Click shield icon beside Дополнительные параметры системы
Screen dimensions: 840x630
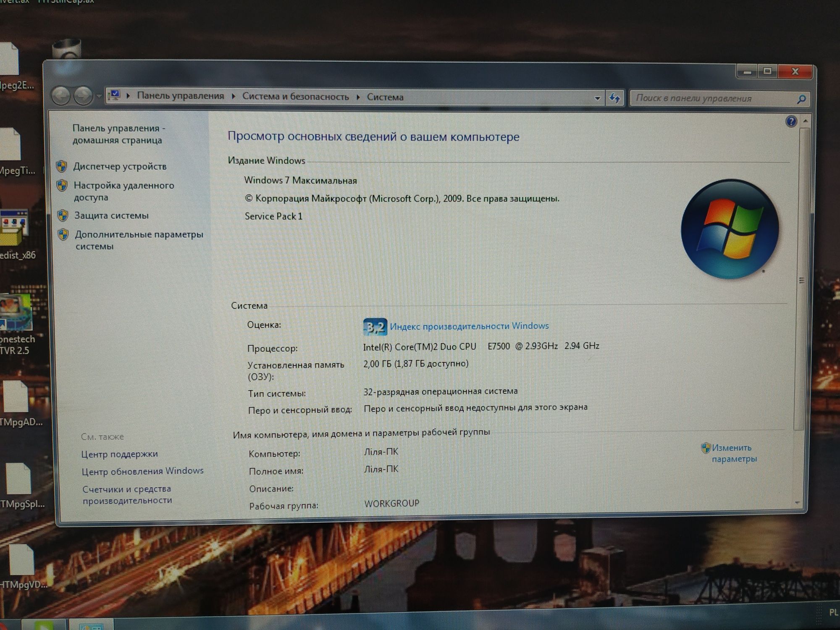[x=63, y=234]
